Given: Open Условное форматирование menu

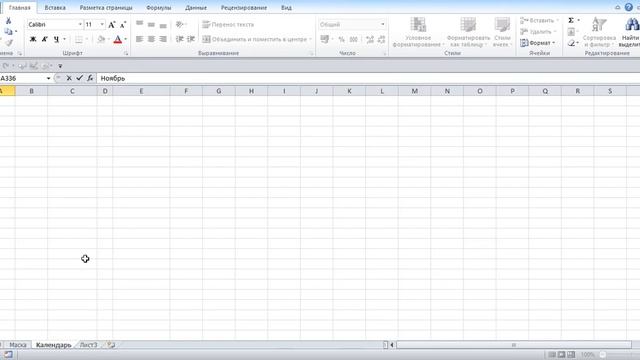Looking at the screenshot, I should coord(418,33).
